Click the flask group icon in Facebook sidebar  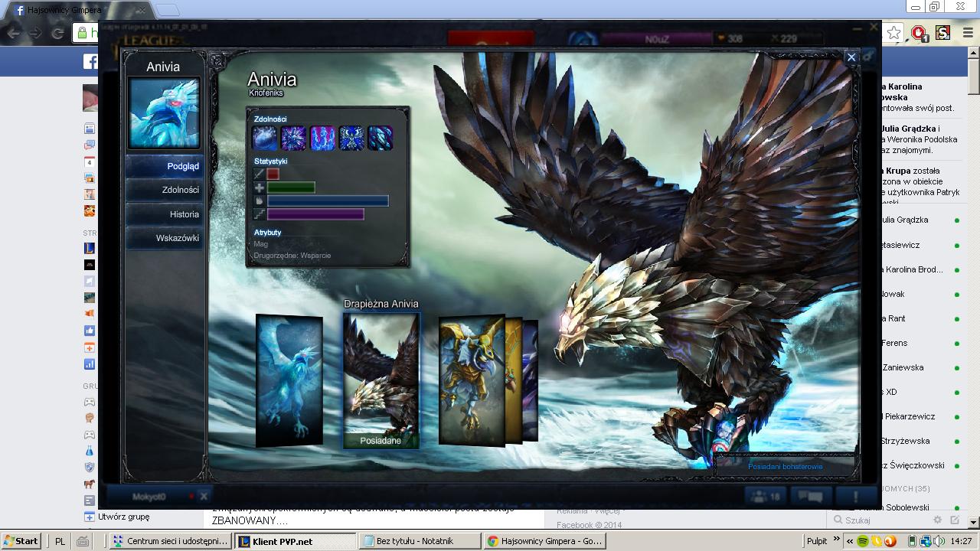90,451
